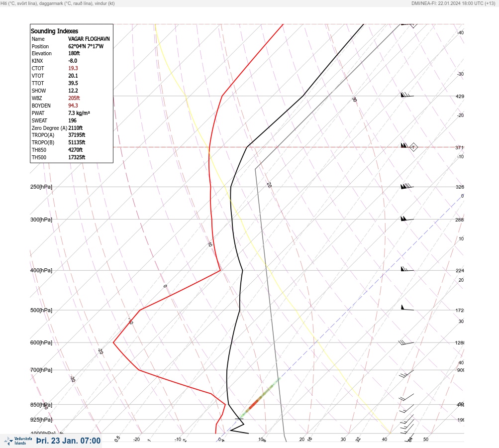This screenshot has width=499, height=448.
Task: Select the wind barb at 700 hPa level
Action: [406, 373]
